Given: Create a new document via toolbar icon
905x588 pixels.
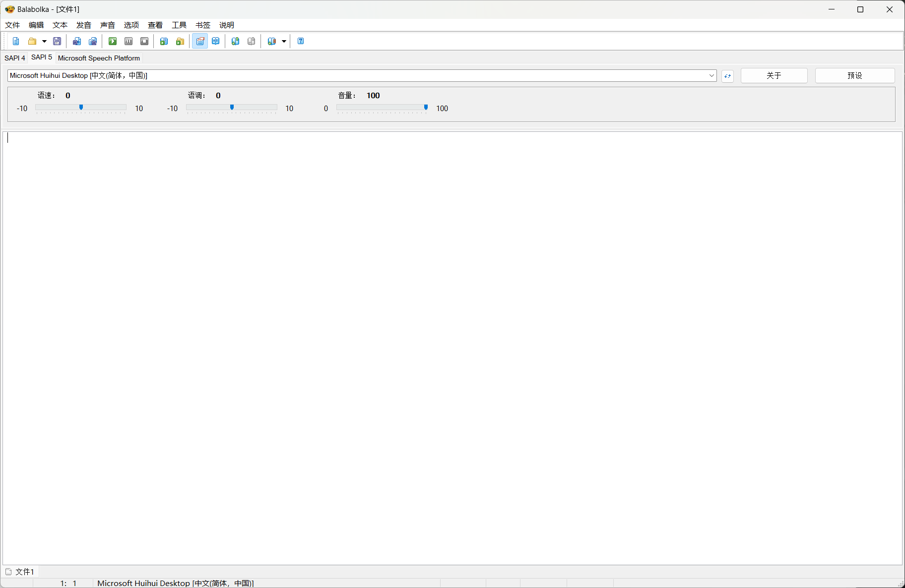Looking at the screenshot, I should [16, 41].
